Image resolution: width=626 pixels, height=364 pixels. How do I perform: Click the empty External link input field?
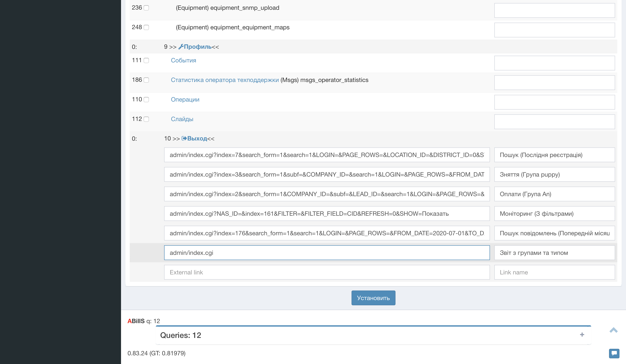pos(327,272)
